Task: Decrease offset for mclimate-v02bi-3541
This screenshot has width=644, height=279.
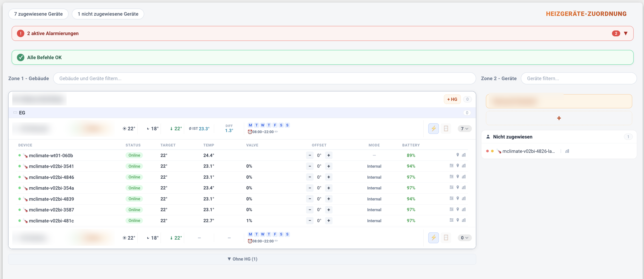Action: [310, 166]
